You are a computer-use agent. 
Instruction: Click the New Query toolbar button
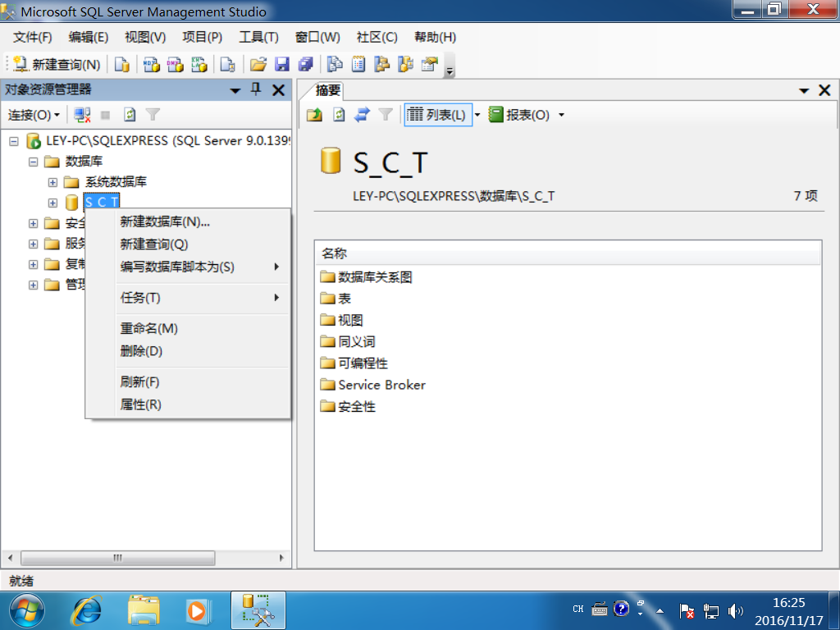pos(57,65)
